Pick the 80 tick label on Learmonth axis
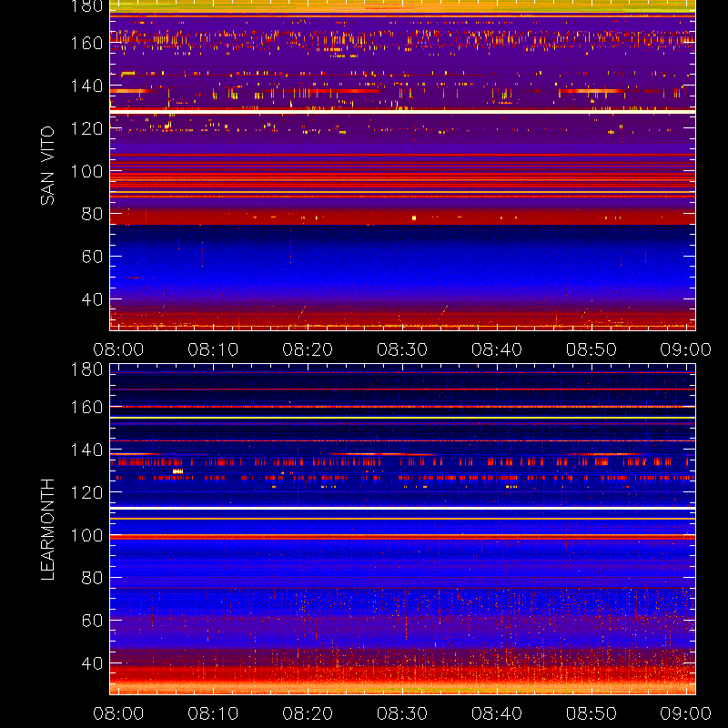The image size is (728, 728). tap(93, 578)
